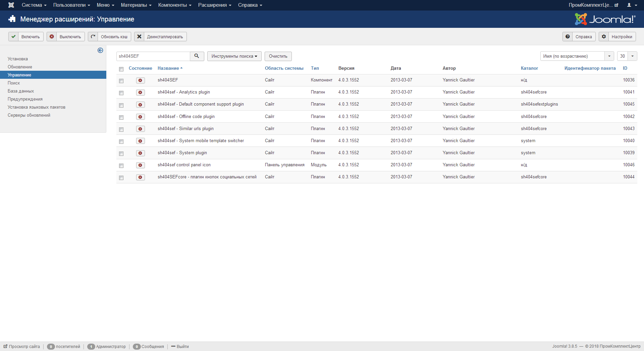Toggle status icon for sh404sef System plugin

click(140, 153)
